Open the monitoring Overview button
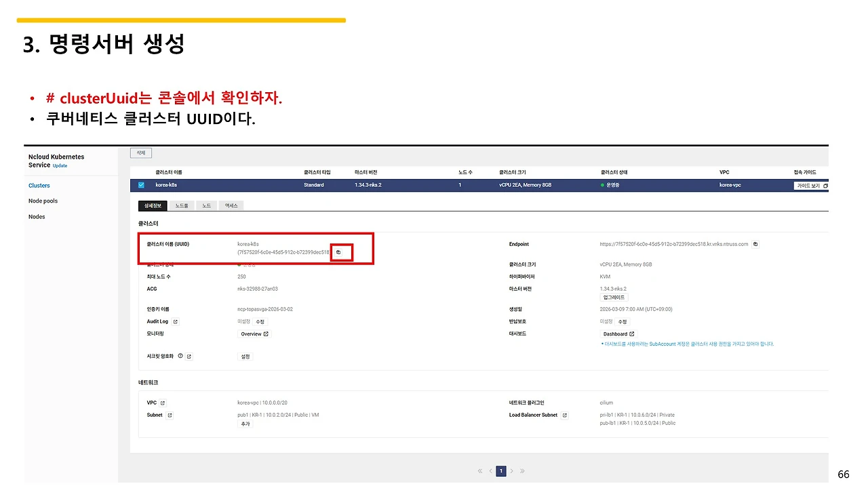The image size is (868, 488). (x=255, y=334)
